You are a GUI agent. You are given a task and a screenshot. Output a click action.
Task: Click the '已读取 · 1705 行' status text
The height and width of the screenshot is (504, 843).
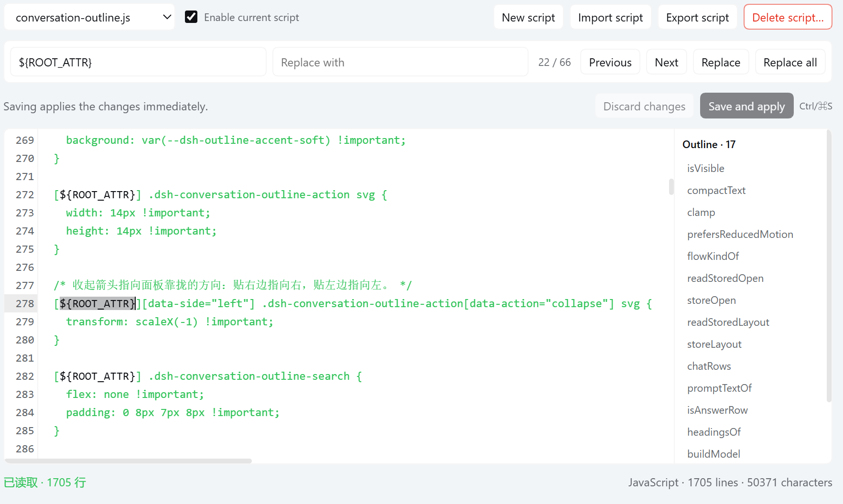coord(45,483)
